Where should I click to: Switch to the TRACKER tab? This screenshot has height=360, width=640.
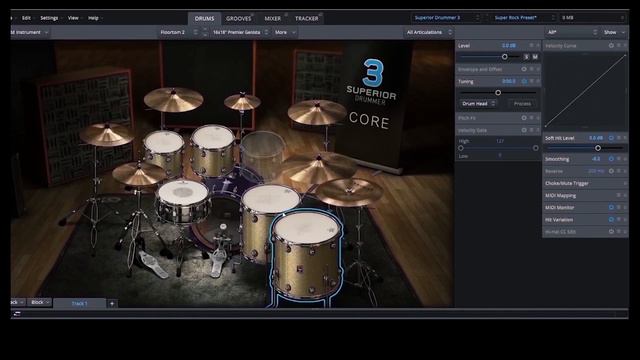pyautogui.click(x=307, y=18)
